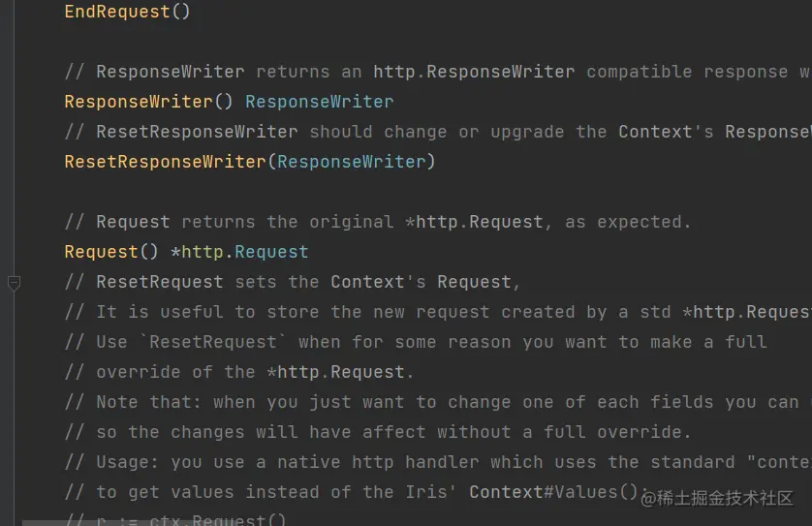Collapse the ResetRequest comment fold marker
The width and height of the screenshot is (812, 526).
coord(14,283)
